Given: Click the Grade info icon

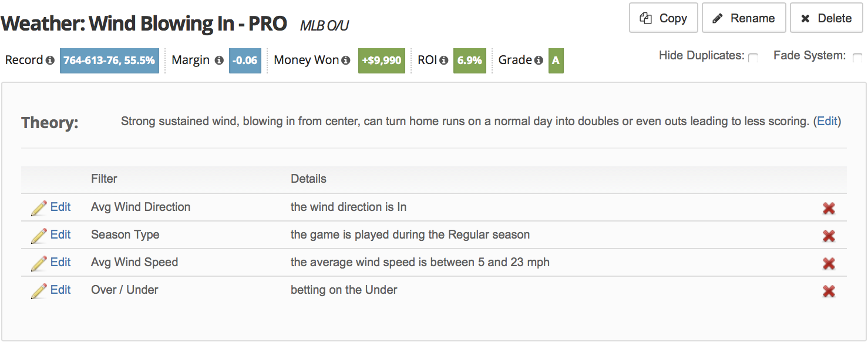Looking at the screenshot, I should (x=539, y=61).
